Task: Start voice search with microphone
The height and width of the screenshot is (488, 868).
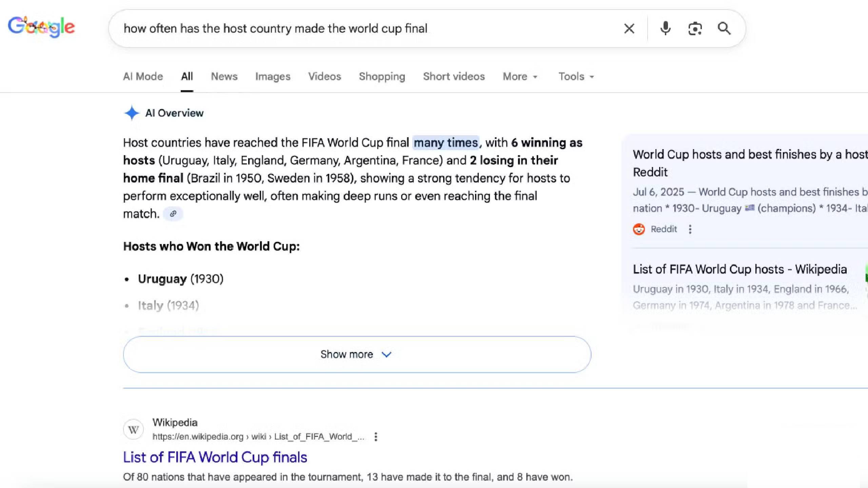Action: [665, 28]
